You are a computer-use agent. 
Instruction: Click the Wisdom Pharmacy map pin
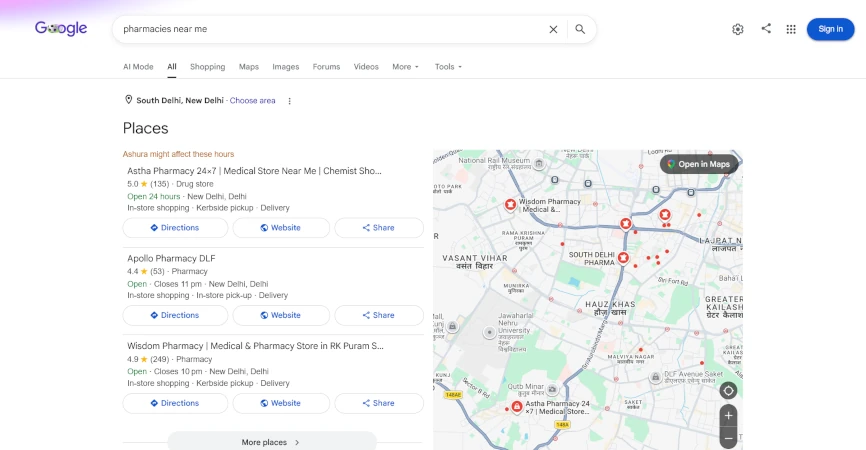(x=510, y=205)
